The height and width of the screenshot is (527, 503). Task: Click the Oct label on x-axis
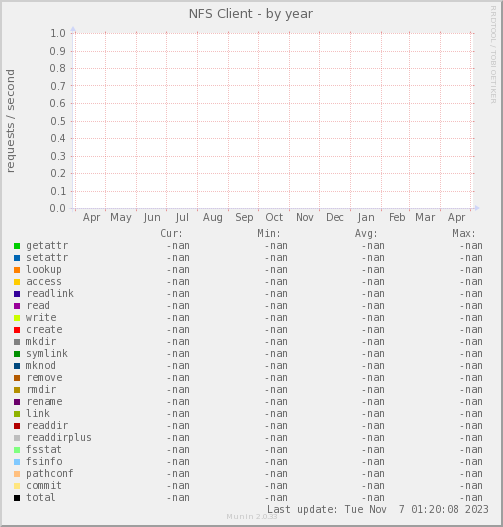274,217
